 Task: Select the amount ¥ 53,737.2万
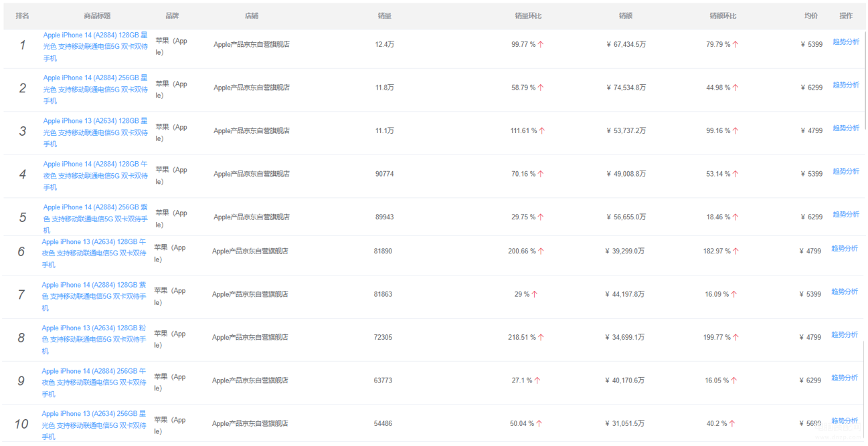[626, 131]
